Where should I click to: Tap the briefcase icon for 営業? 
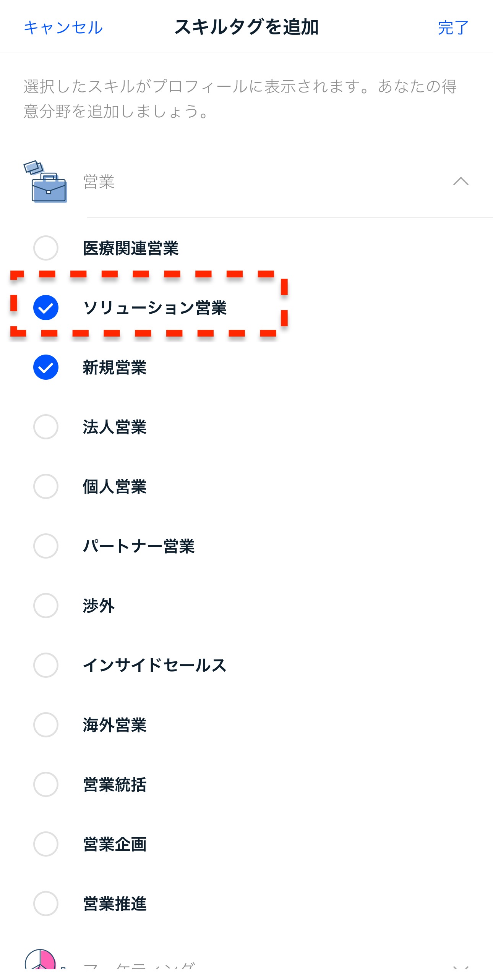(x=46, y=182)
